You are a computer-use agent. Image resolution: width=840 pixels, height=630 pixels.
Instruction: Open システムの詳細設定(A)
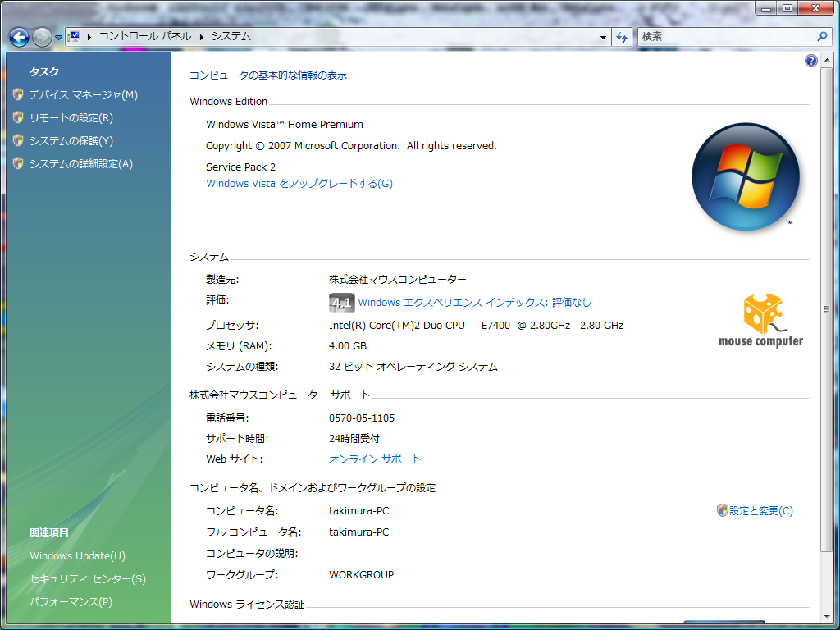[x=81, y=164]
